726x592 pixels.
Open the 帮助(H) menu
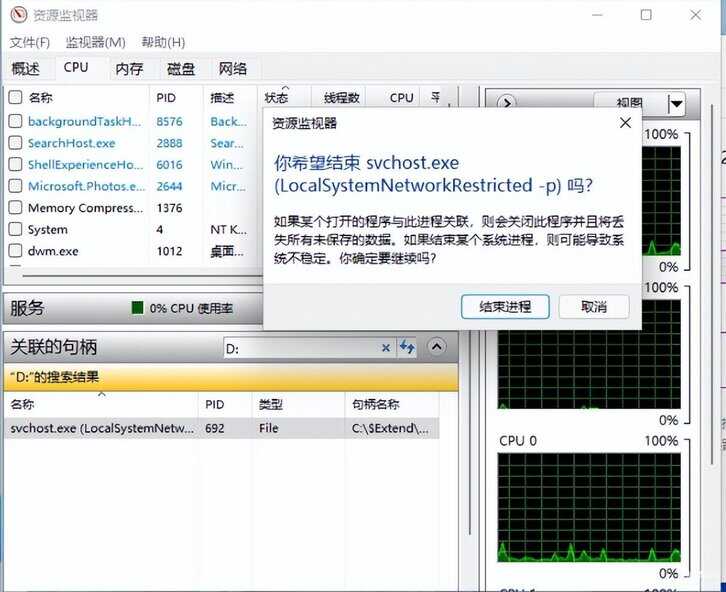coord(163,43)
